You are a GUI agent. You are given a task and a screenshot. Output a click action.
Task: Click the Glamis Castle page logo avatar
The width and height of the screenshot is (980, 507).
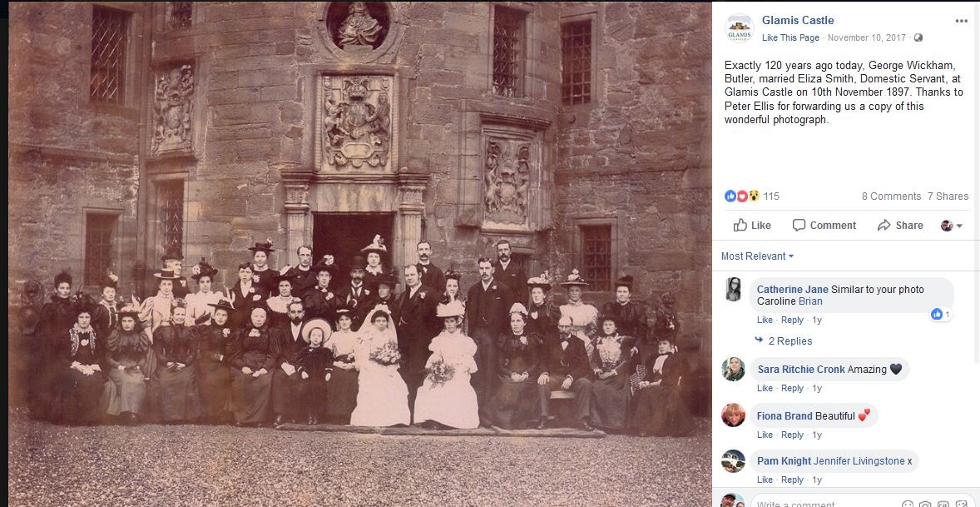[739, 28]
